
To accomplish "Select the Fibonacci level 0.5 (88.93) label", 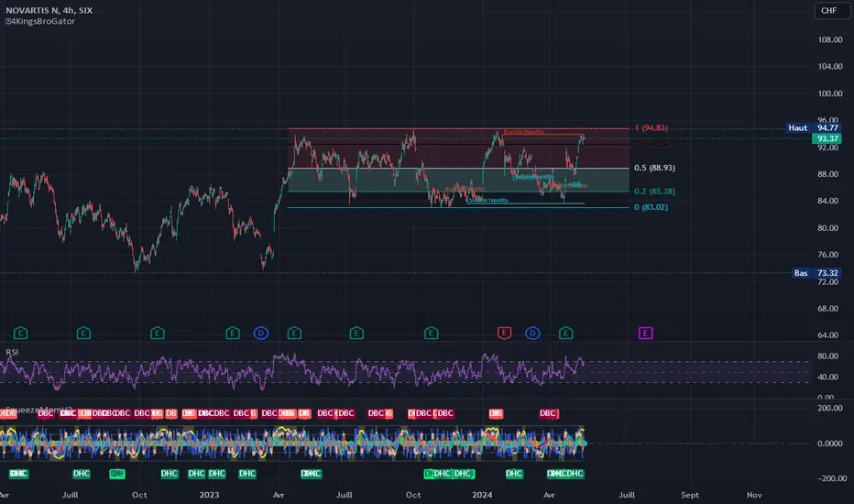I will tap(654, 168).
